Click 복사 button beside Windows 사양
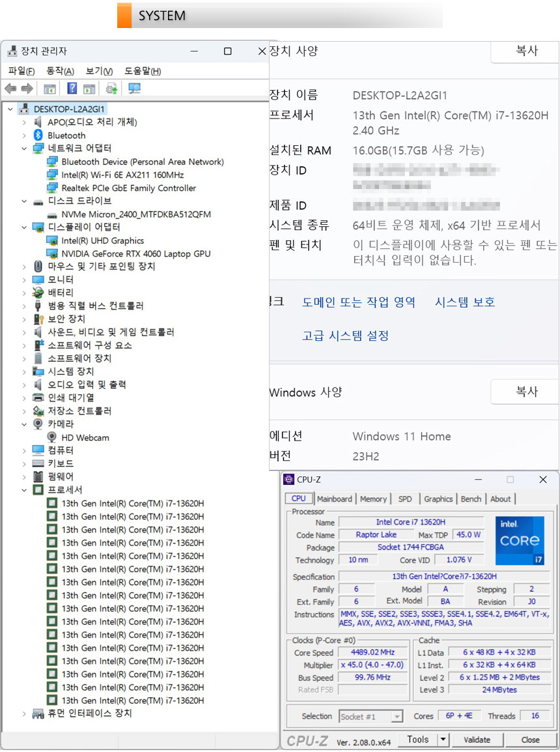Image resolution: width=560 pixels, height=752 pixels. pyautogui.click(x=526, y=392)
